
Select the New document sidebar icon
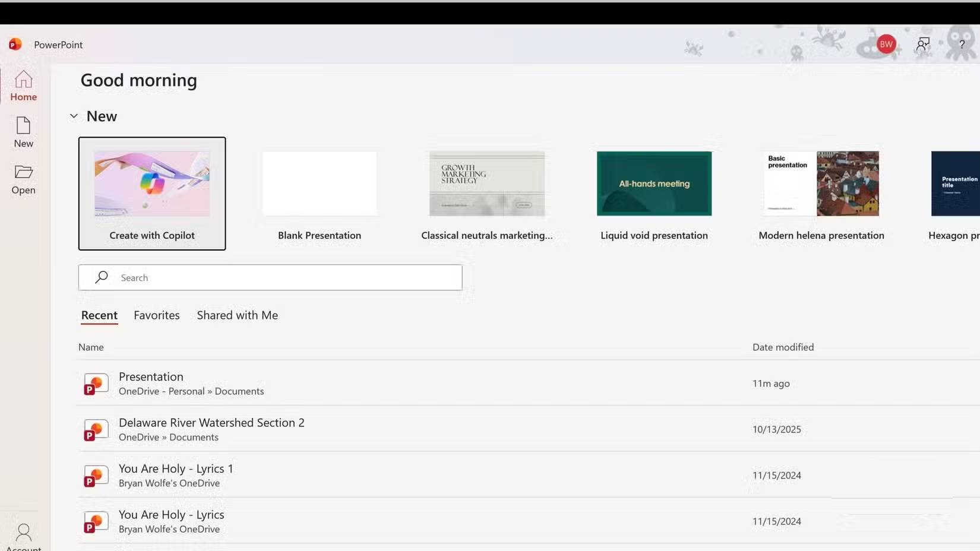pos(23,125)
